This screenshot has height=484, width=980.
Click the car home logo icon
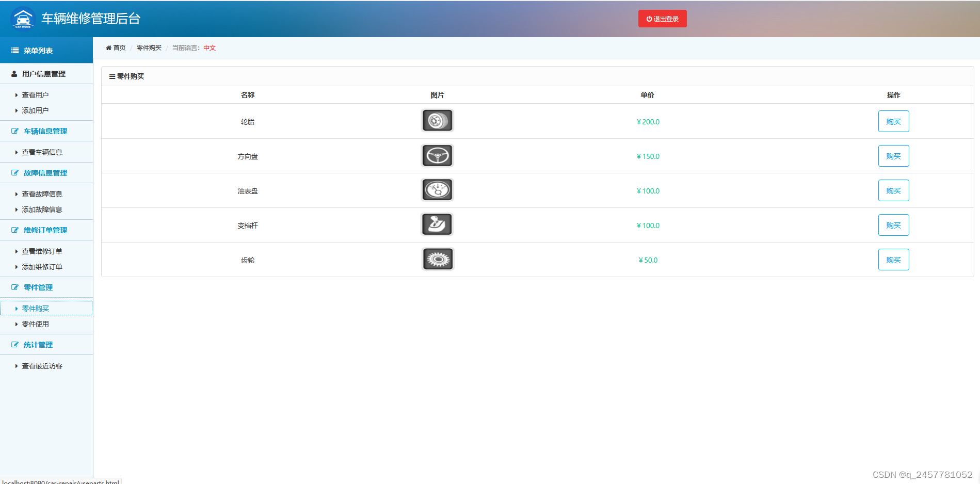tap(23, 19)
